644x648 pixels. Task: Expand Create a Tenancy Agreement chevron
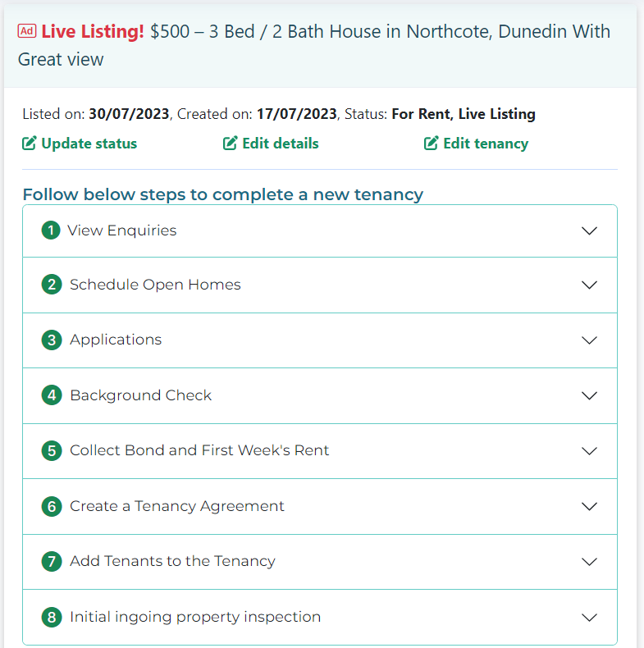coord(589,506)
